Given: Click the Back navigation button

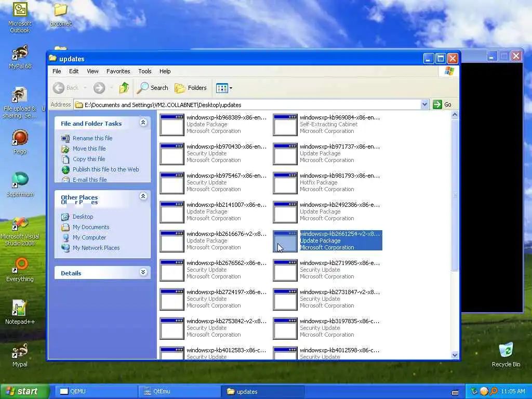Looking at the screenshot, I should 66,88.
